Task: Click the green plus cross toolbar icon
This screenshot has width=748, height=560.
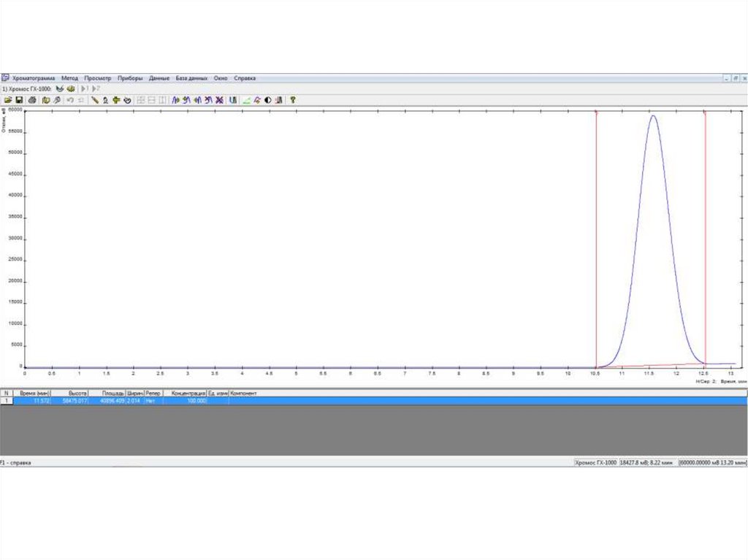Action: [x=116, y=100]
